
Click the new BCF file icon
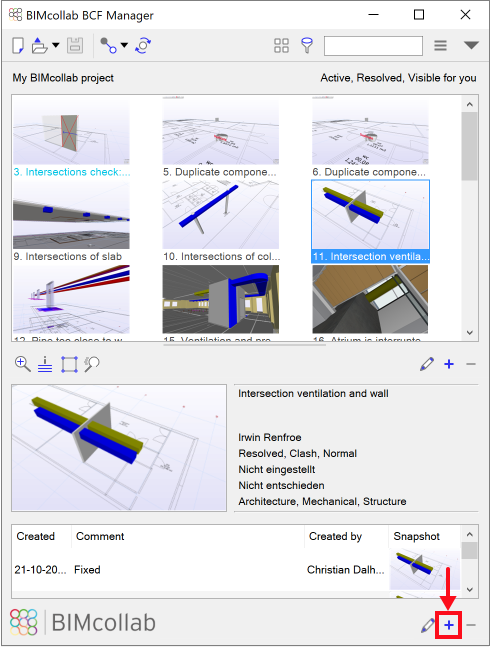coord(18,45)
